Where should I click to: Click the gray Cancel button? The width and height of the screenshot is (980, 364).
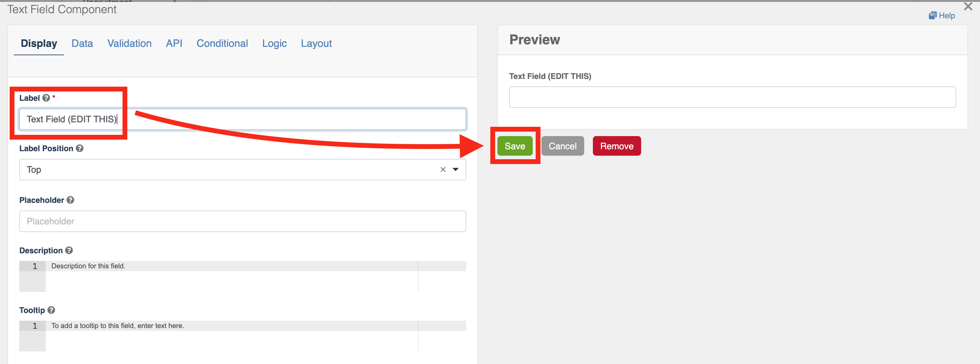(562, 146)
